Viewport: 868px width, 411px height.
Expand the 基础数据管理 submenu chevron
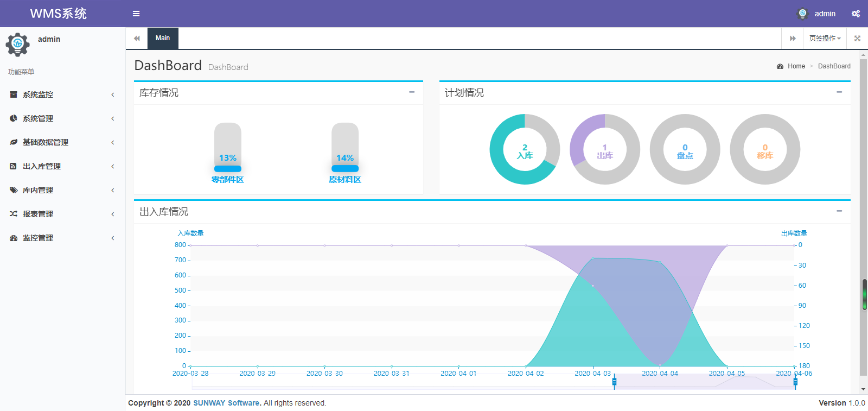pos(113,142)
